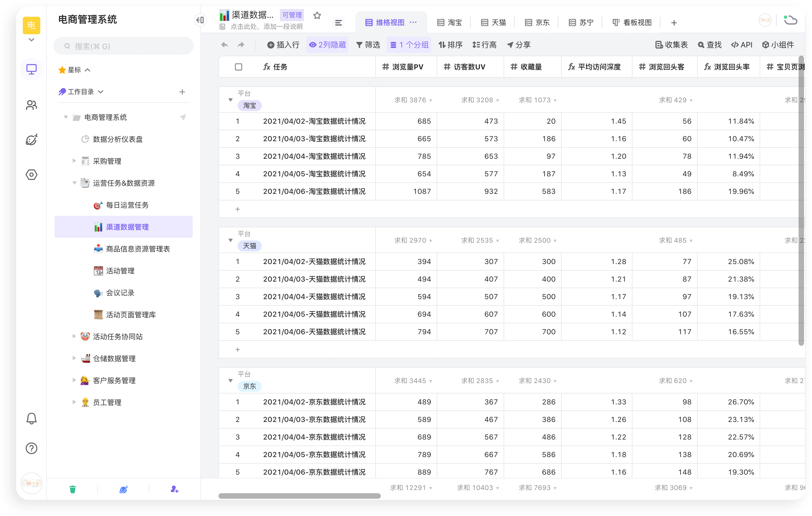Open the help question mark icon
This screenshot has width=812, height=516.
[x=31, y=448]
